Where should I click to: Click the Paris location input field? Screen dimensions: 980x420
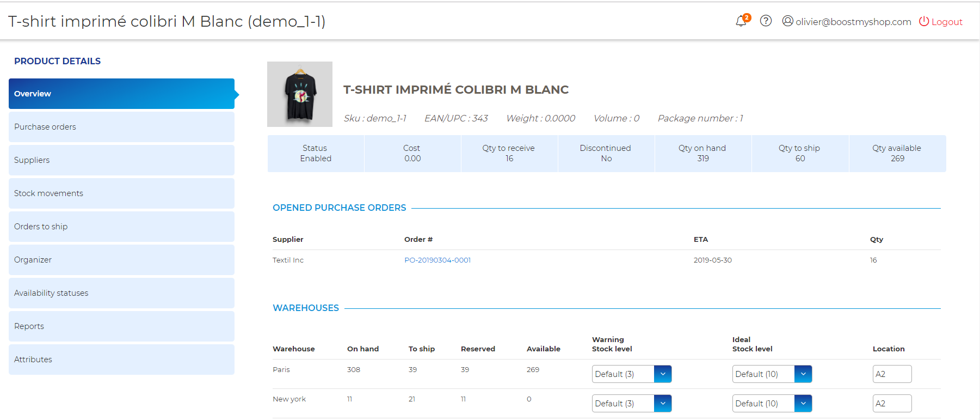pos(892,374)
